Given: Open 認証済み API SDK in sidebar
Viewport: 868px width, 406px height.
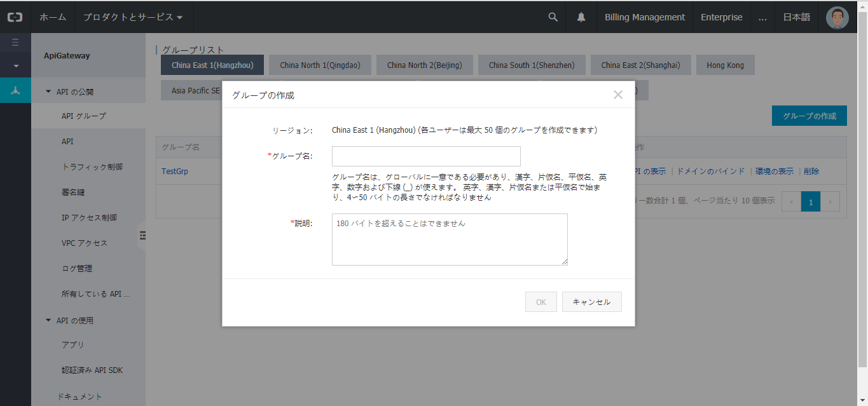Looking at the screenshot, I should (x=88, y=370).
